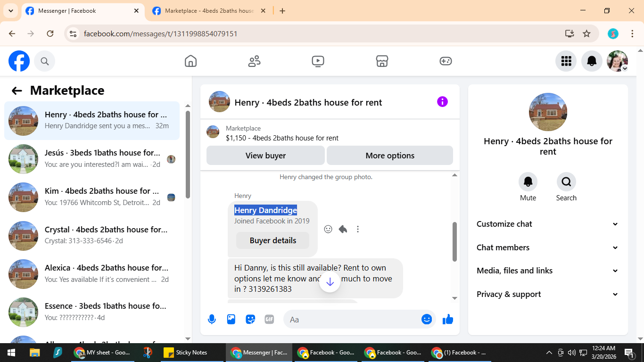The image size is (644, 362).
Task: Open Facebook search magnifier icon
Action: click(45, 61)
